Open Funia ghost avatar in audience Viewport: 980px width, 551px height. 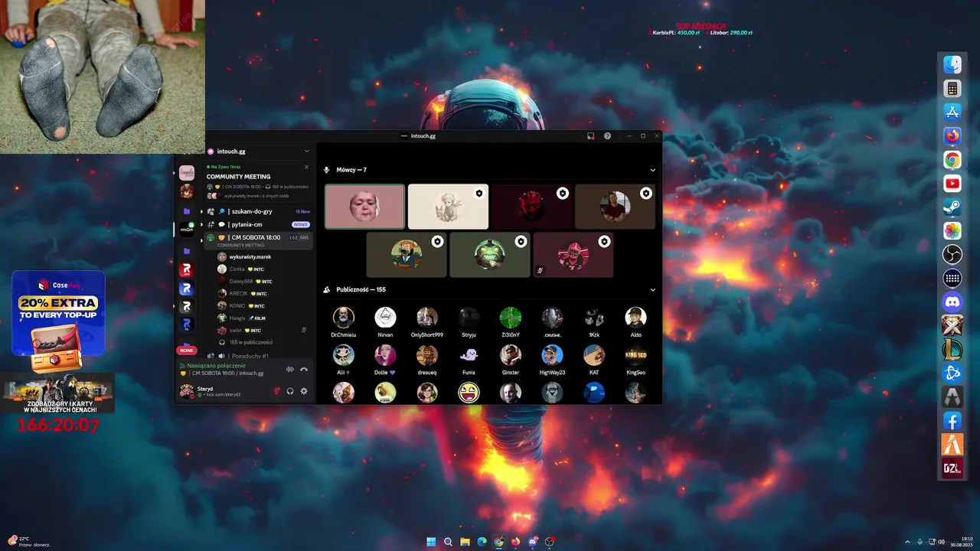coord(469,355)
